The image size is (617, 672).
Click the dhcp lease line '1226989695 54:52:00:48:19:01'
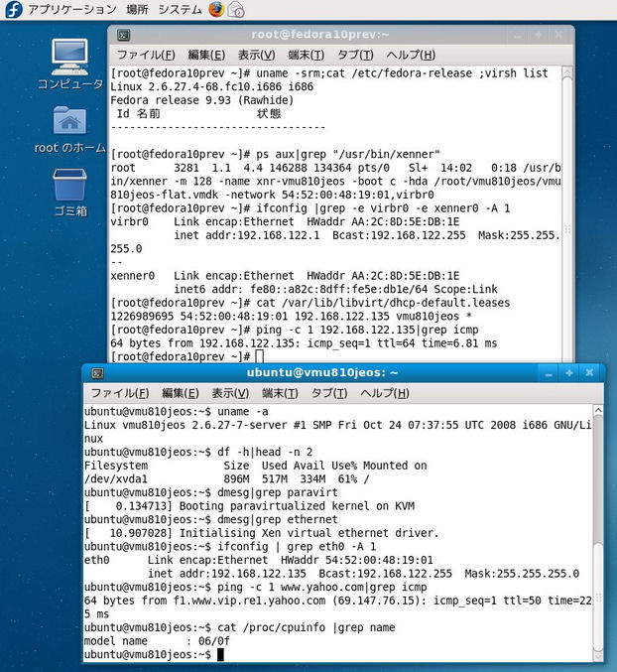[x=292, y=317]
